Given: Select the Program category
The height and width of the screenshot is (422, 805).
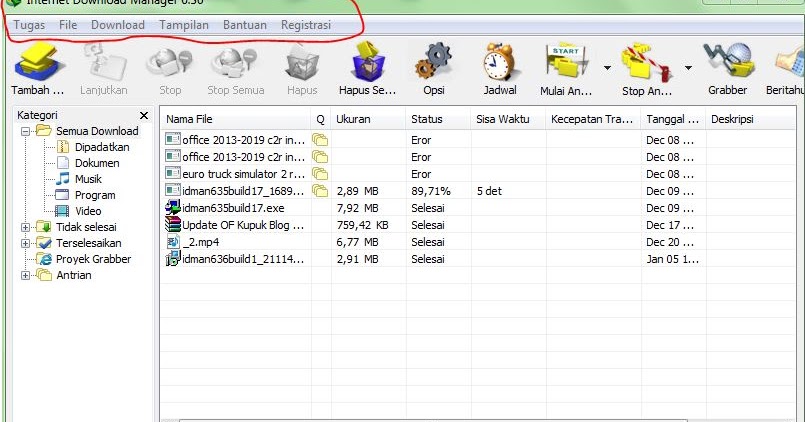Looking at the screenshot, I should 95,195.
